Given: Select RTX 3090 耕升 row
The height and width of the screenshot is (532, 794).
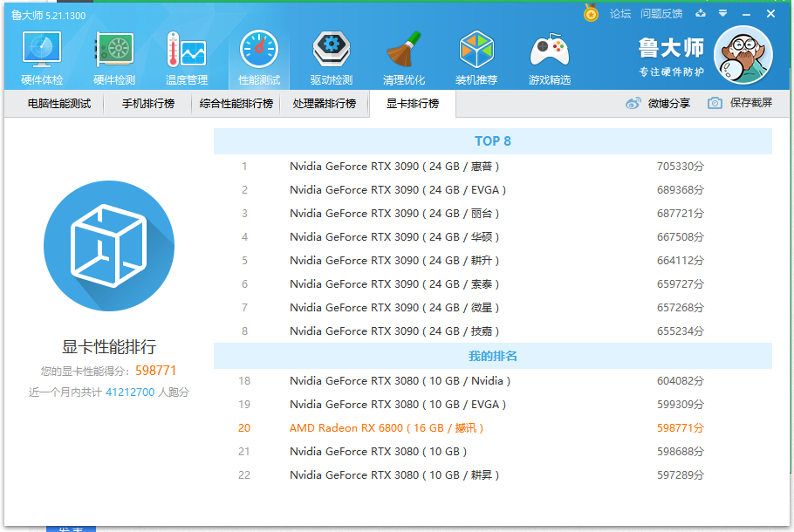Looking at the screenshot, I should coord(493,260).
